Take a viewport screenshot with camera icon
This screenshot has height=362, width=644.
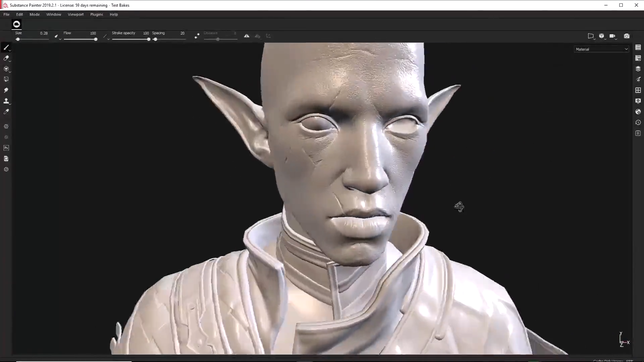click(x=627, y=36)
